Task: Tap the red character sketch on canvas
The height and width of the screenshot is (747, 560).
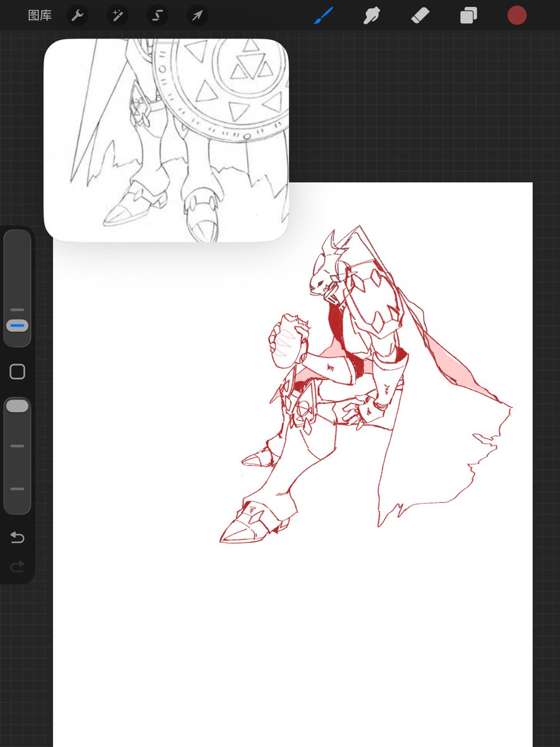Action: 366,385
